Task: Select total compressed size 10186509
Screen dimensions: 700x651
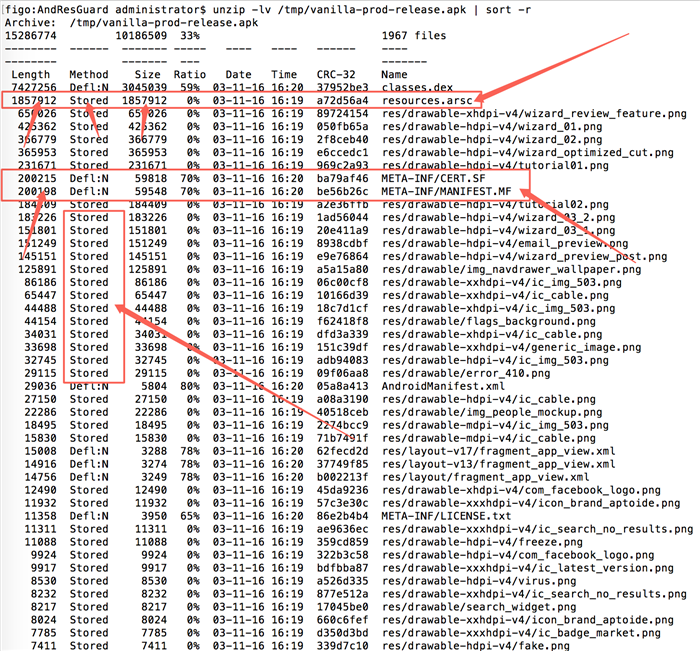Action: (141, 36)
